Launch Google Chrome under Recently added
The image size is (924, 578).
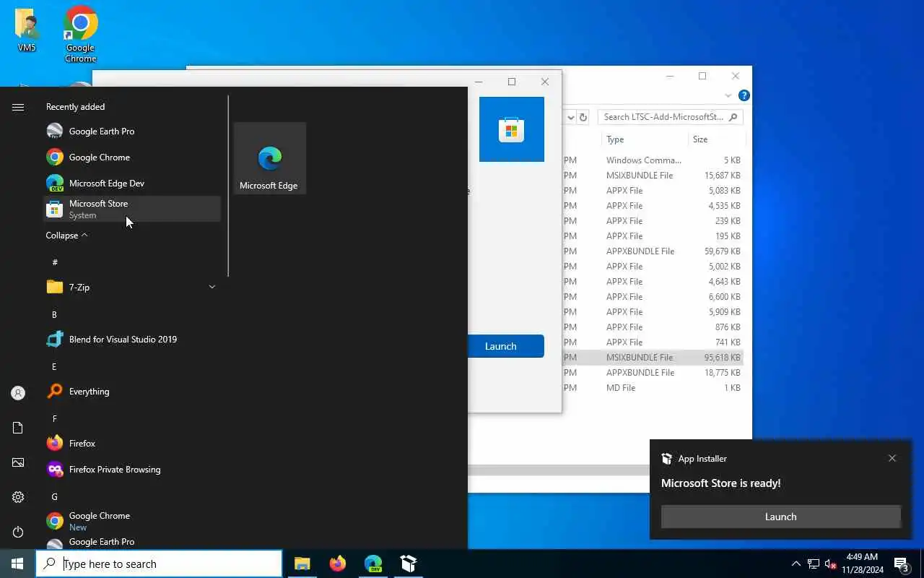[x=132, y=157]
